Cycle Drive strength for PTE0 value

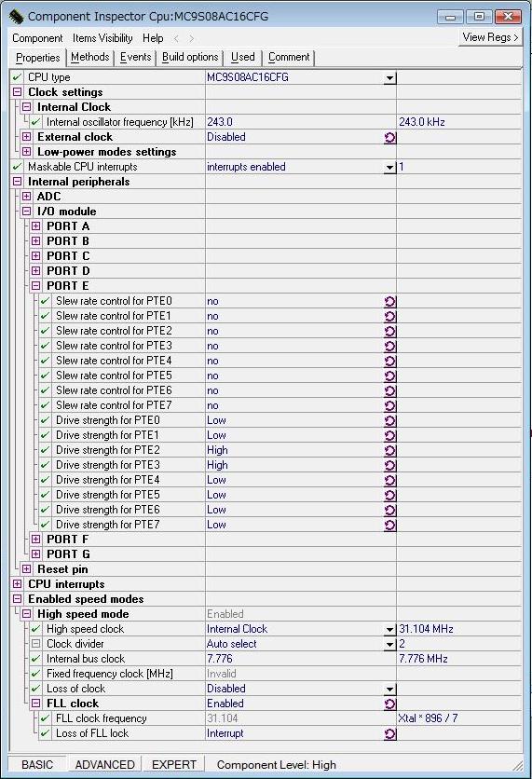(390, 421)
